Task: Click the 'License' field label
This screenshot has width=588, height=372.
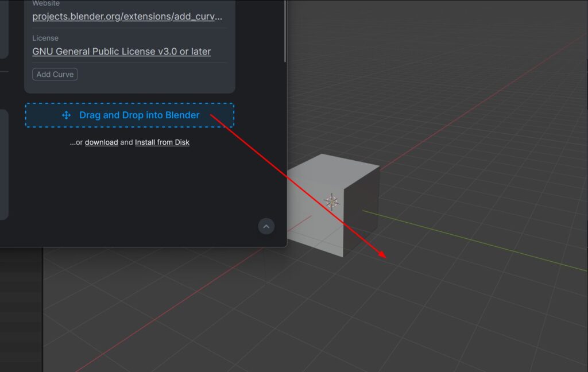Action: (x=45, y=38)
